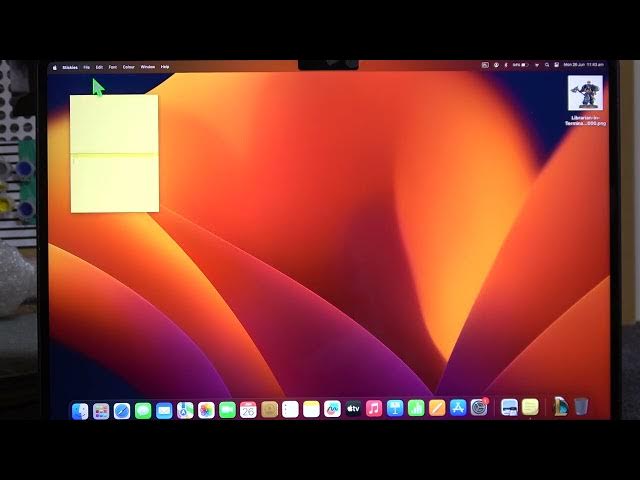640x480 pixels.
Task: Open the Colour menu
Action: tap(129, 67)
